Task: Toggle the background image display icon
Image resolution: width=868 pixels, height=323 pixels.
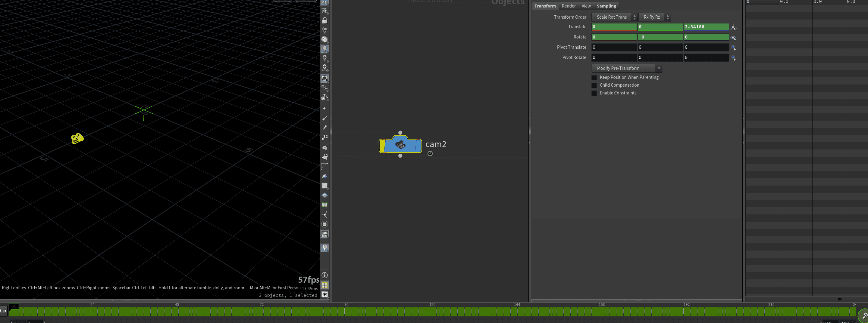Action: coord(324,234)
